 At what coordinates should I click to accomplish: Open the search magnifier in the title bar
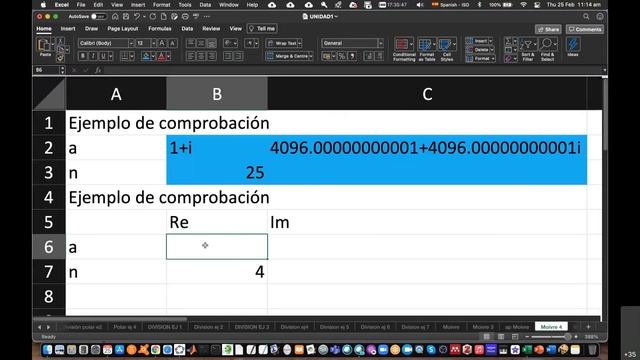pyautogui.click(x=586, y=17)
